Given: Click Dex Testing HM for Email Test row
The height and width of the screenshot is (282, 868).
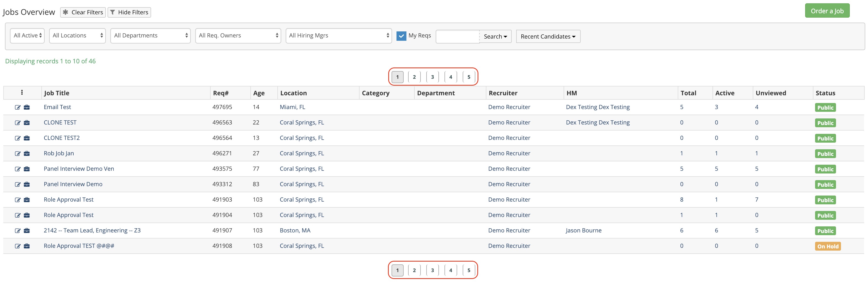Looking at the screenshot, I should click(598, 107).
